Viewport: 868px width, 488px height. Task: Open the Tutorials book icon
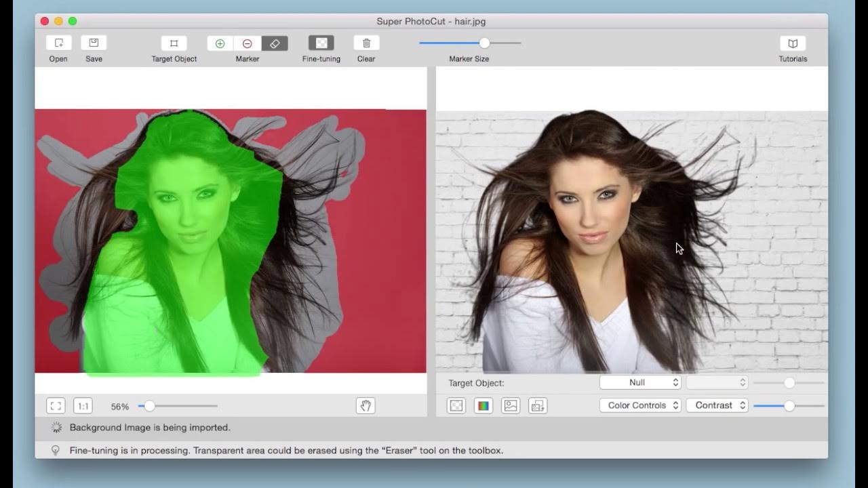(x=793, y=43)
